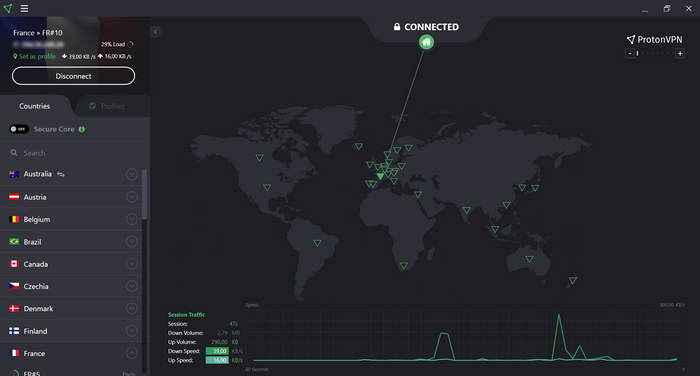Click the Secure Core info icon
The width and height of the screenshot is (700, 376).
82,129
